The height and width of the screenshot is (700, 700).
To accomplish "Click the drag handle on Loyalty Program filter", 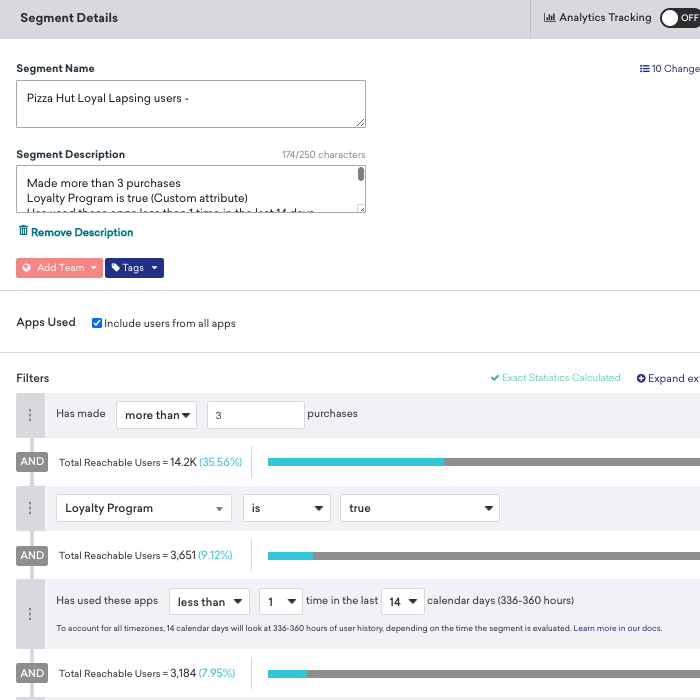I will click(30, 508).
